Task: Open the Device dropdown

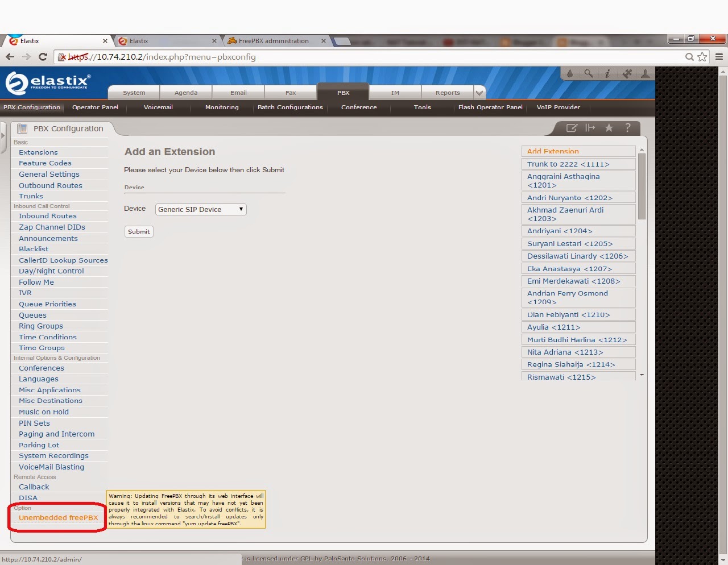Action: point(201,209)
